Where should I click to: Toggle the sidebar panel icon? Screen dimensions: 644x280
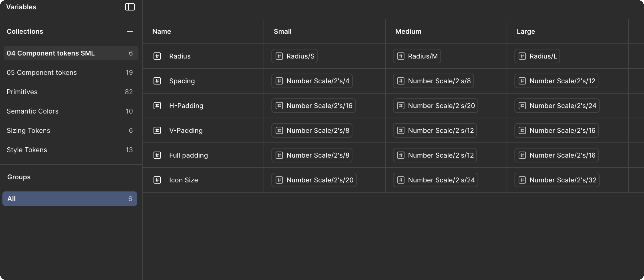pos(130,7)
